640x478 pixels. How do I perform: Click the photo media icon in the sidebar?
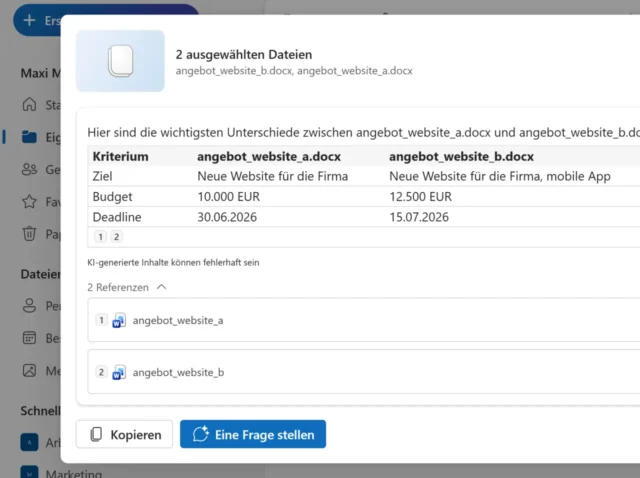pyautogui.click(x=29, y=371)
